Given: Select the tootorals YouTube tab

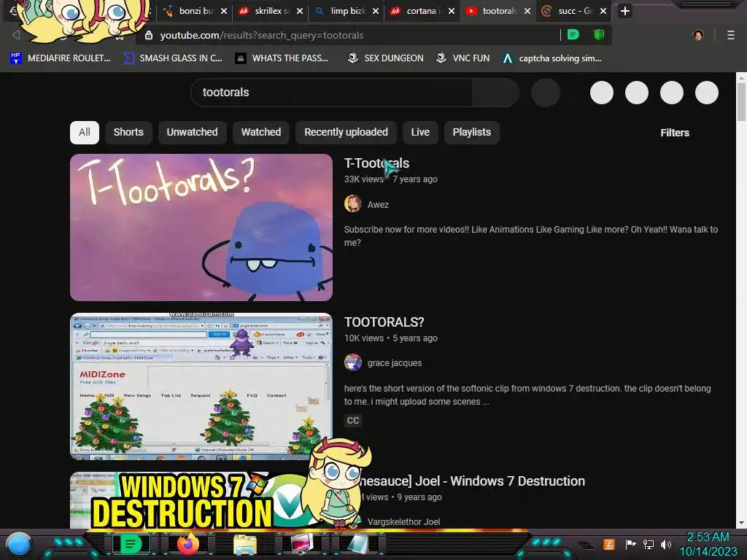Looking at the screenshot, I should (498, 11).
